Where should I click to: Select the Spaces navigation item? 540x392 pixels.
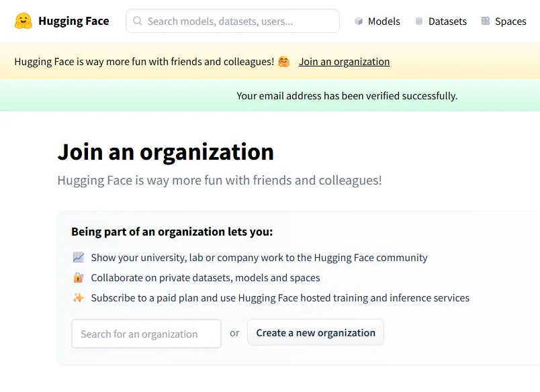pyautogui.click(x=510, y=21)
